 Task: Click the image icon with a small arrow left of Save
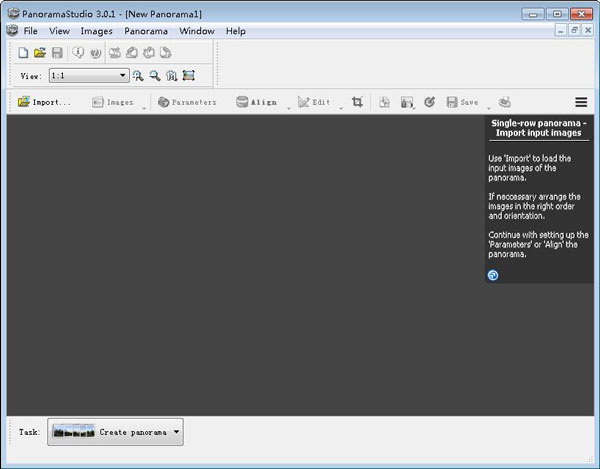click(x=407, y=103)
